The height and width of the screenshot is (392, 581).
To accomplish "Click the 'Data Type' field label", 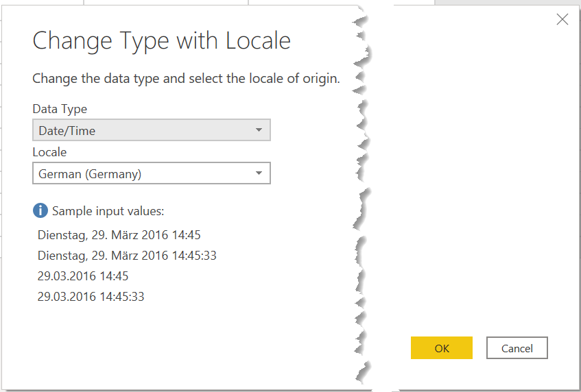I will pos(60,109).
